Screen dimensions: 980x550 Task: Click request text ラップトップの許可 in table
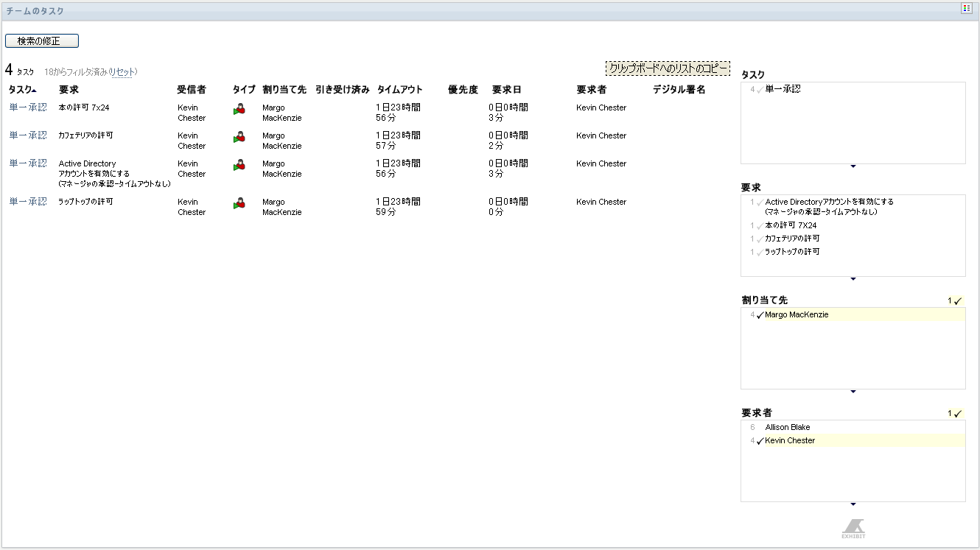pyautogui.click(x=85, y=202)
